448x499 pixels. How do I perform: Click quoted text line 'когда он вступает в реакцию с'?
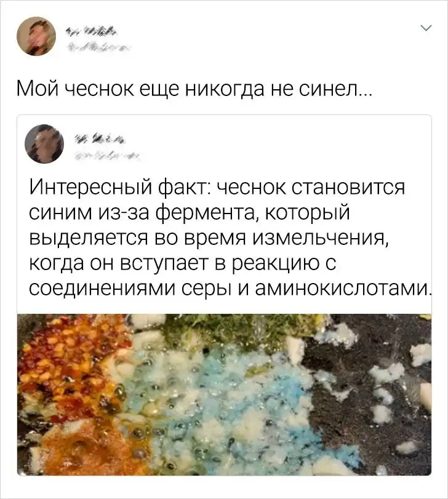click(183, 263)
